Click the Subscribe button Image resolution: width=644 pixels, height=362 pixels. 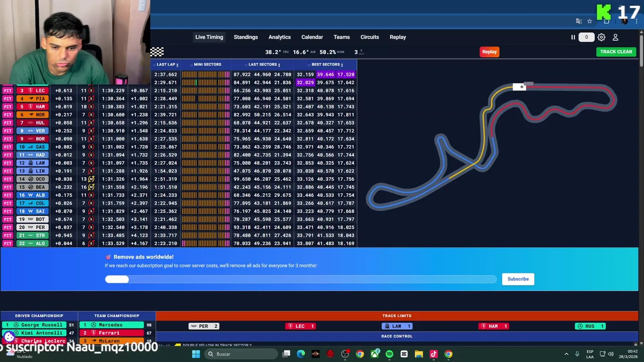click(518, 279)
